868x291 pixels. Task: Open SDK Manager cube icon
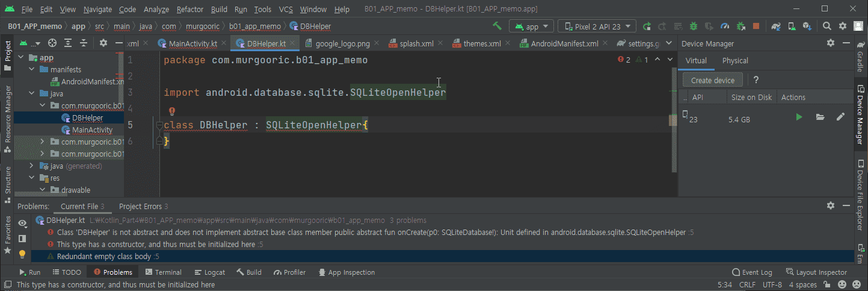808,27
